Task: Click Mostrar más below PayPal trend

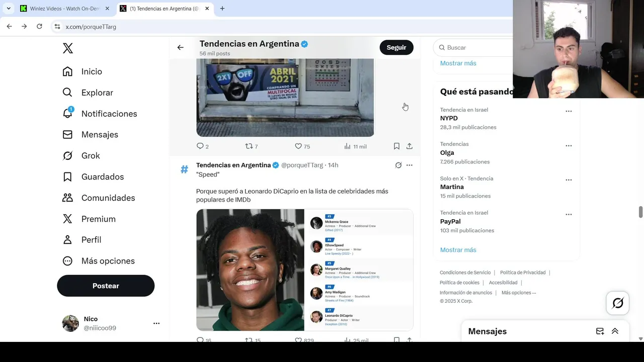Action: 458,250
